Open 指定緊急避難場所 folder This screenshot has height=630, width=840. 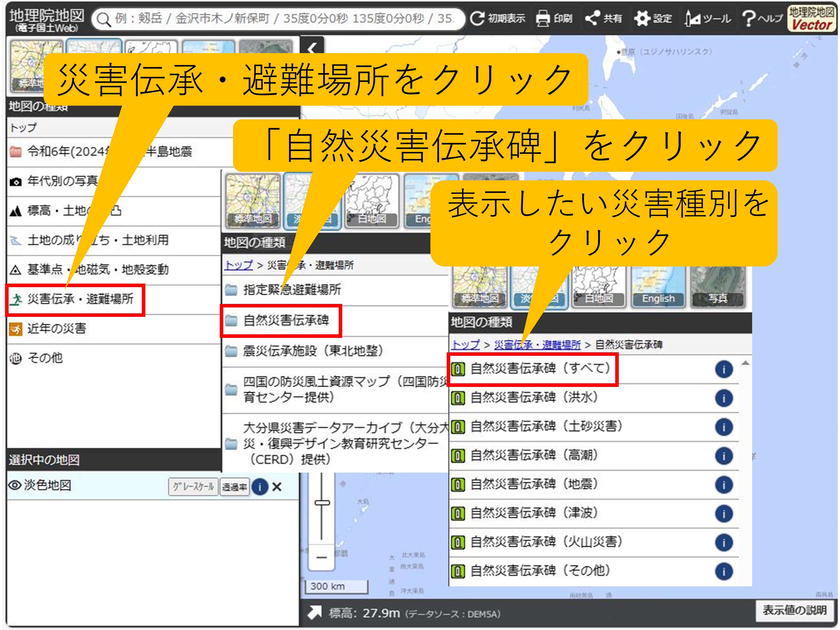[x=335, y=290]
